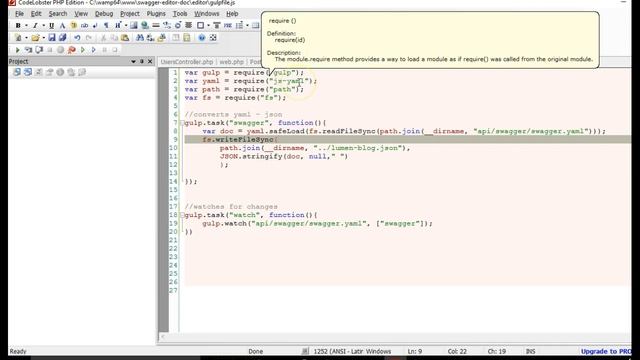Viewport: 640px width, 360px height.
Task: Open dropdown arrow next to italic
Action: pyautogui.click(x=43, y=26)
